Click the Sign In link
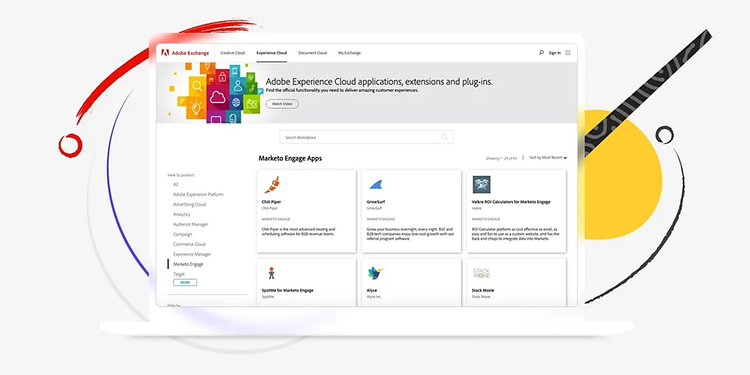 pos(554,53)
